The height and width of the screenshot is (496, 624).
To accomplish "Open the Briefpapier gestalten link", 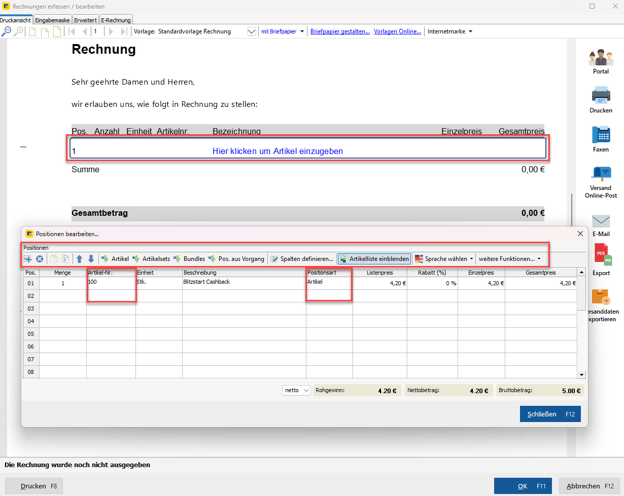I will tap(339, 32).
